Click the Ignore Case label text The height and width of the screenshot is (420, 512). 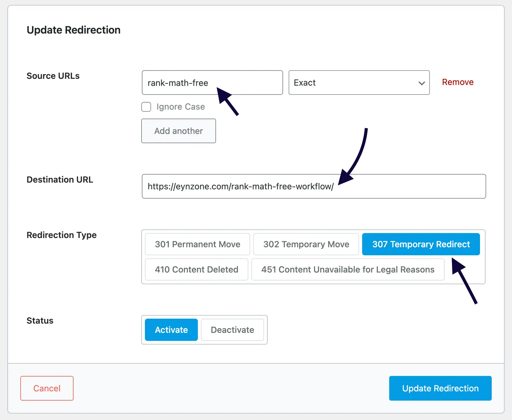point(181,107)
